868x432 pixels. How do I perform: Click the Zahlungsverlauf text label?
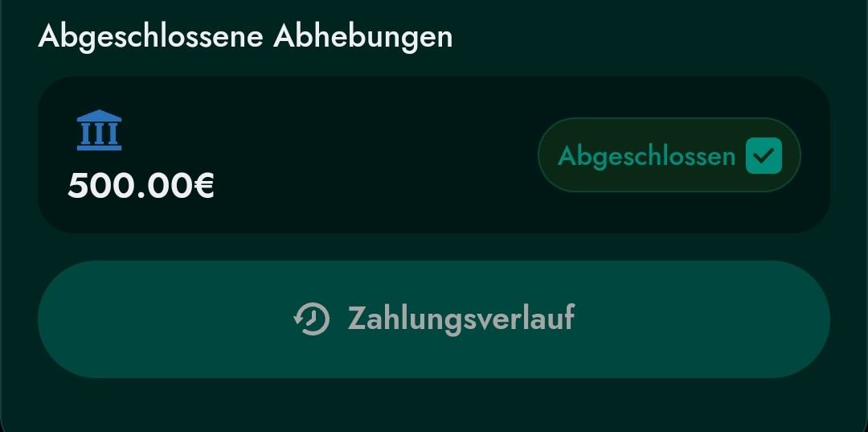[x=461, y=319]
